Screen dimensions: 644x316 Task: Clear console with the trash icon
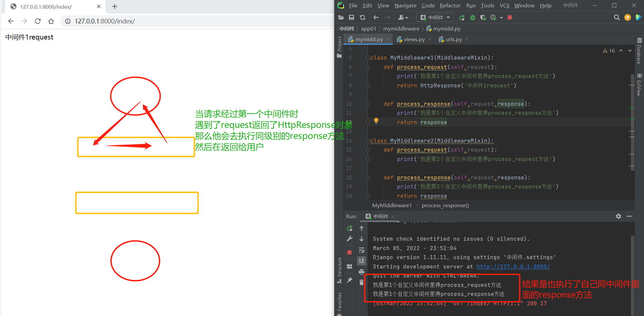(x=361, y=283)
